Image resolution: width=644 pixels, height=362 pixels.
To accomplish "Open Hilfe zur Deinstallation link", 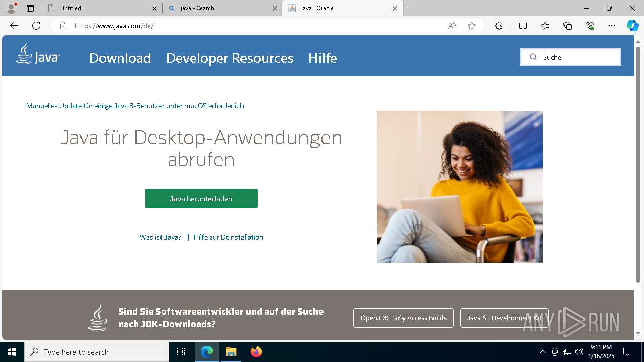I will [x=228, y=237].
